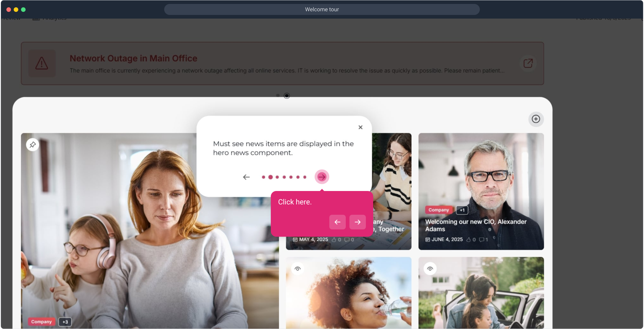Click the Click here tooltip text

pyautogui.click(x=295, y=202)
